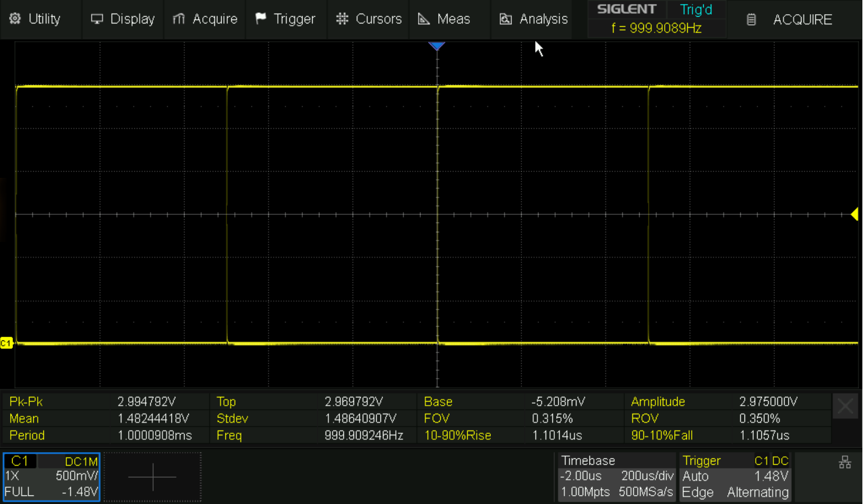Click the yellow trigger level arrow
Image resolution: width=863 pixels, height=504 pixels.
(x=854, y=214)
